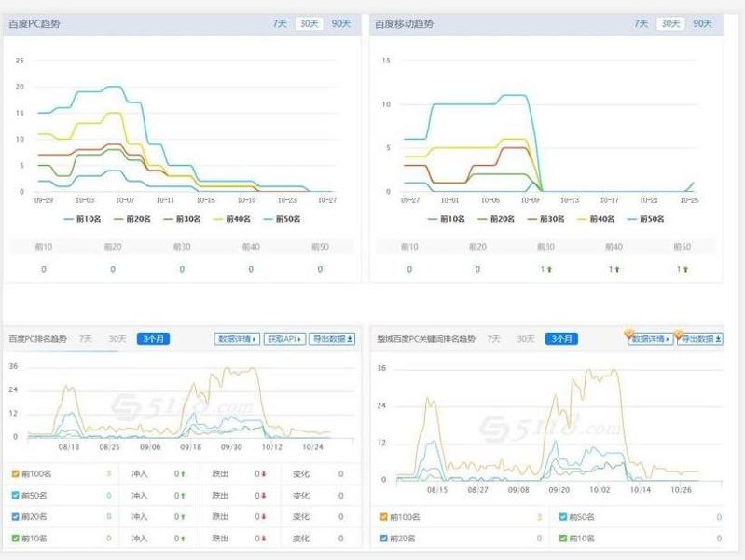This screenshot has width=745, height=560.
Task: Toggle 前40名 legend in 百度PC趋势 chart
Action: coord(232,219)
